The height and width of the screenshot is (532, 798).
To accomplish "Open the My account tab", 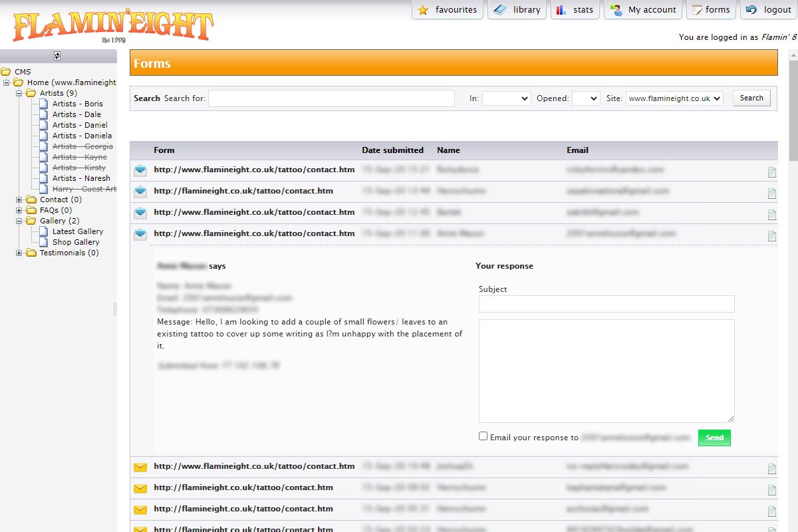I will (644, 10).
